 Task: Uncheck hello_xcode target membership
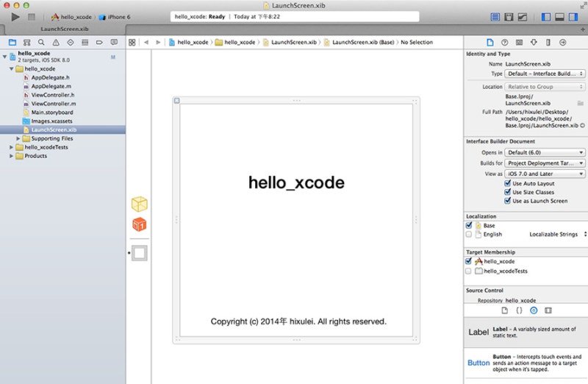click(x=468, y=261)
